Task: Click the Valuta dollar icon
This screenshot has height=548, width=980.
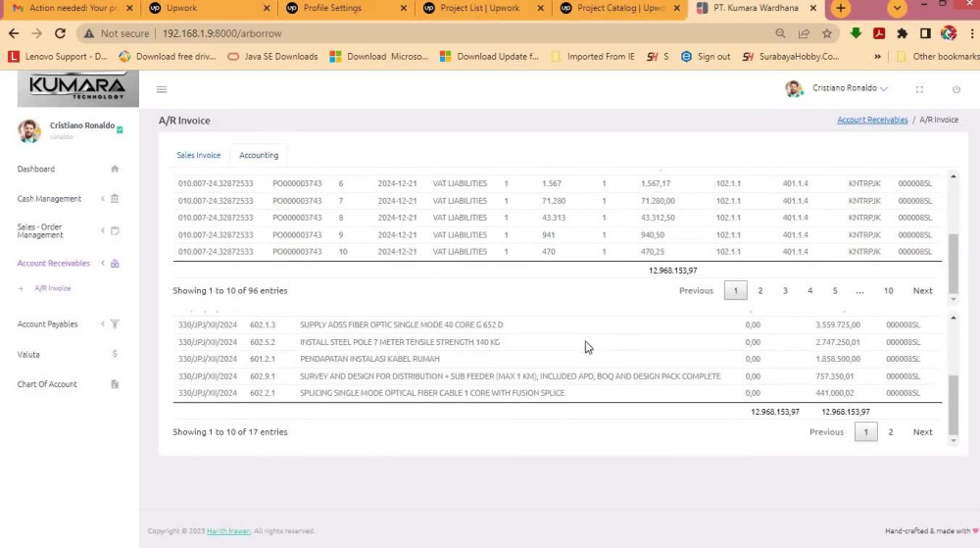Action: click(115, 354)
